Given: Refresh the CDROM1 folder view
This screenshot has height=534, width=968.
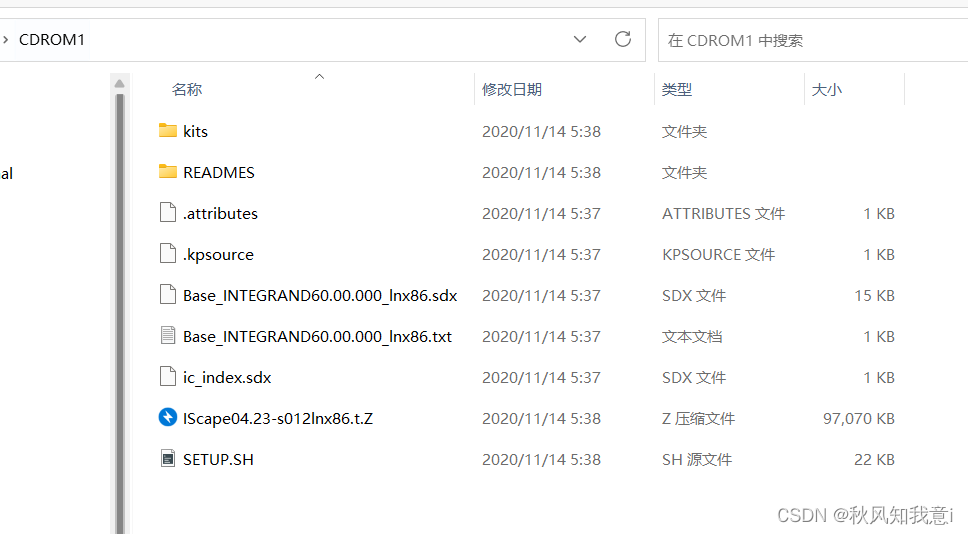Looking at the screenshot, I should click(623, 40).
